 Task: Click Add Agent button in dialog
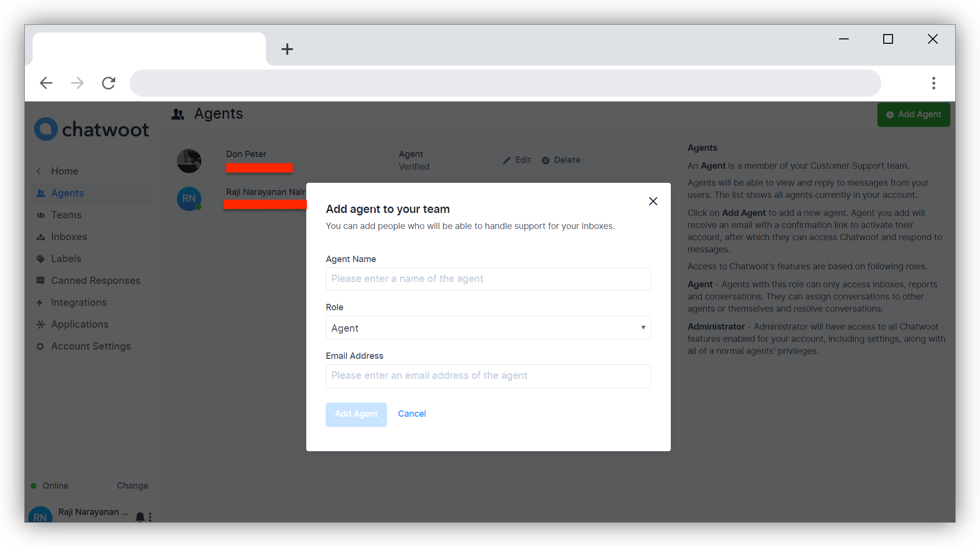357,414
